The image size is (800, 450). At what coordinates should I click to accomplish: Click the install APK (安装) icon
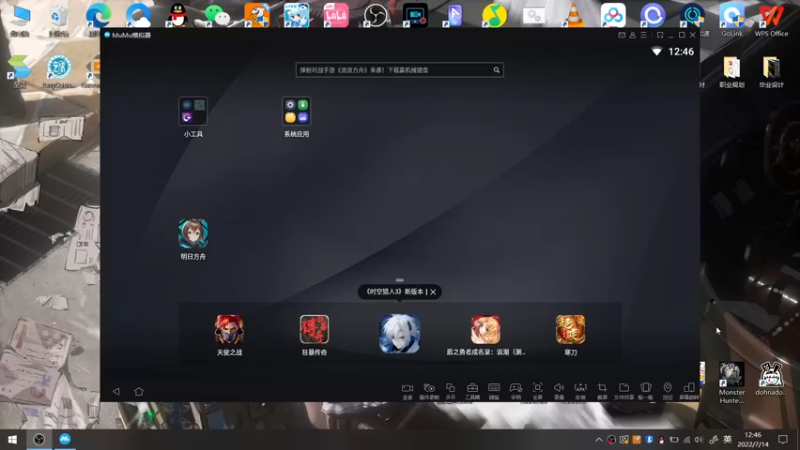pyautogui.click(x=581, y=388)
